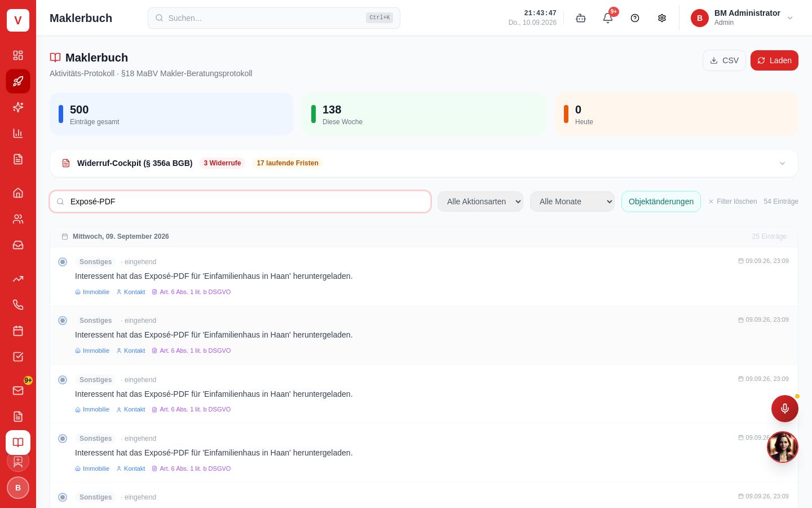812x508 pixels.
Task: Click the date Do., 10.09.2026
Action: click(532, 23)
